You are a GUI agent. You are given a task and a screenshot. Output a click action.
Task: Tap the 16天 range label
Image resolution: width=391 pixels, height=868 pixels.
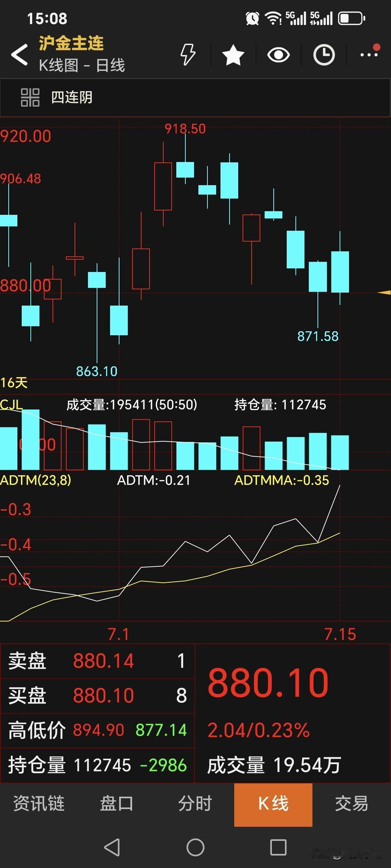point(14,383)
